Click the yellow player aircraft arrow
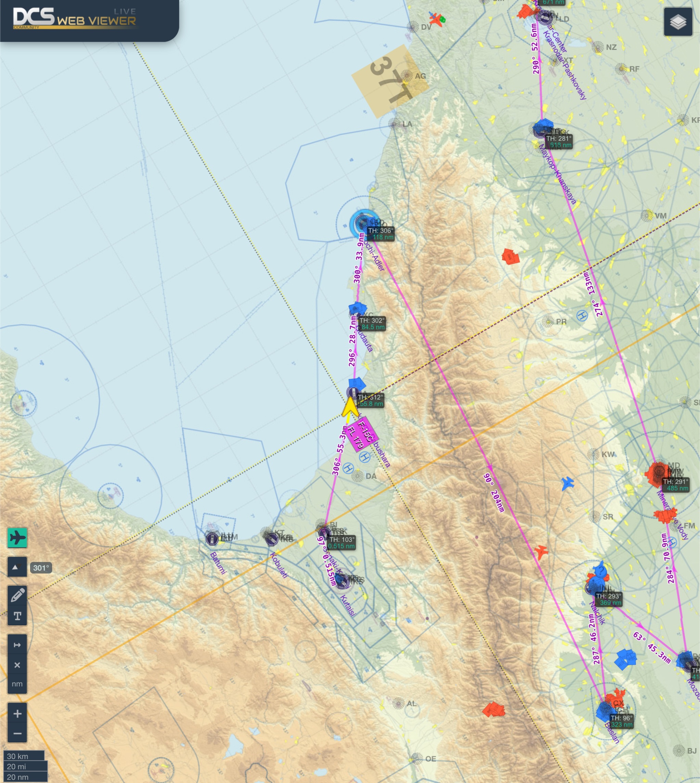 pyautogui.click(x=350, y=408)
